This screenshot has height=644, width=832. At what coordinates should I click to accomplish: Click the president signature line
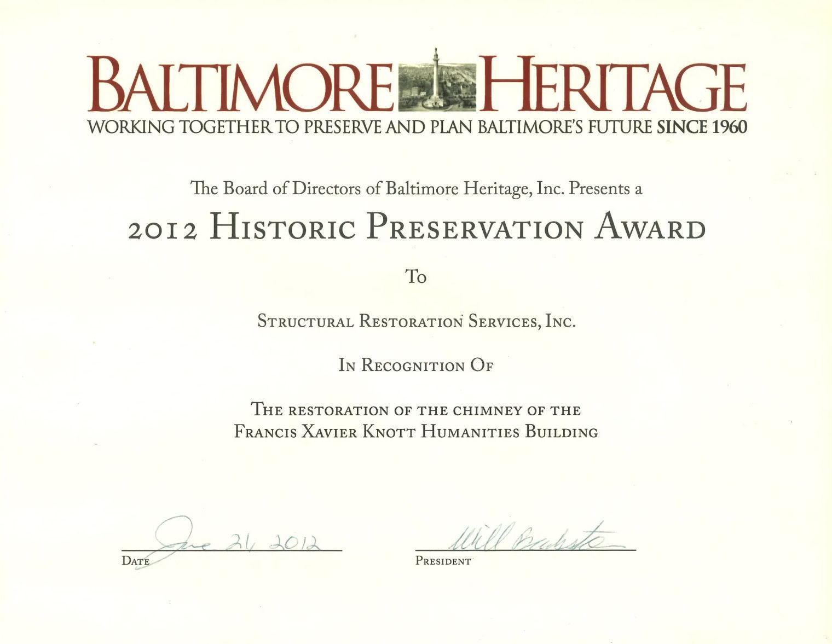[x=525, y=552]
